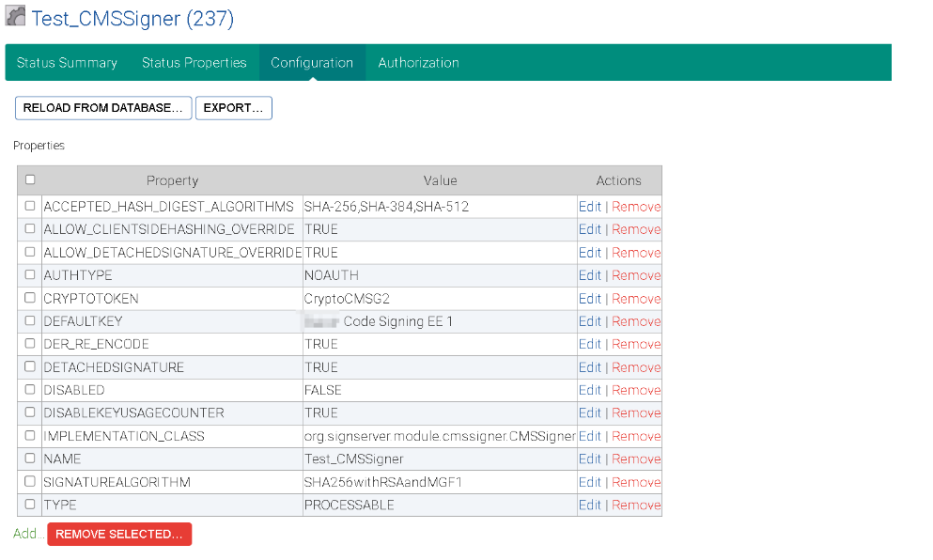Check the TYPE row checkbox
933x560 pixels.
pos(30,504)
